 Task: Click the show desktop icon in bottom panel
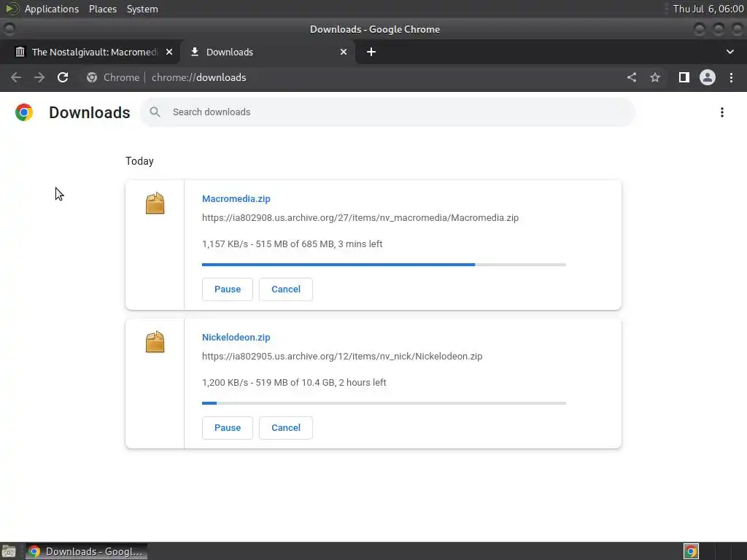[9, 551]
